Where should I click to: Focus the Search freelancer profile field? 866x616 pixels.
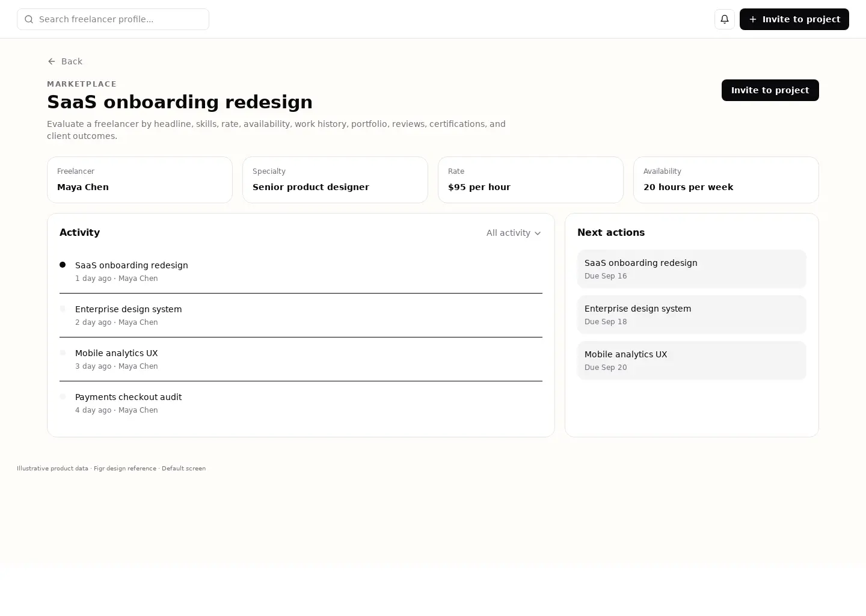pyautogui.click(x=113, y=19)
